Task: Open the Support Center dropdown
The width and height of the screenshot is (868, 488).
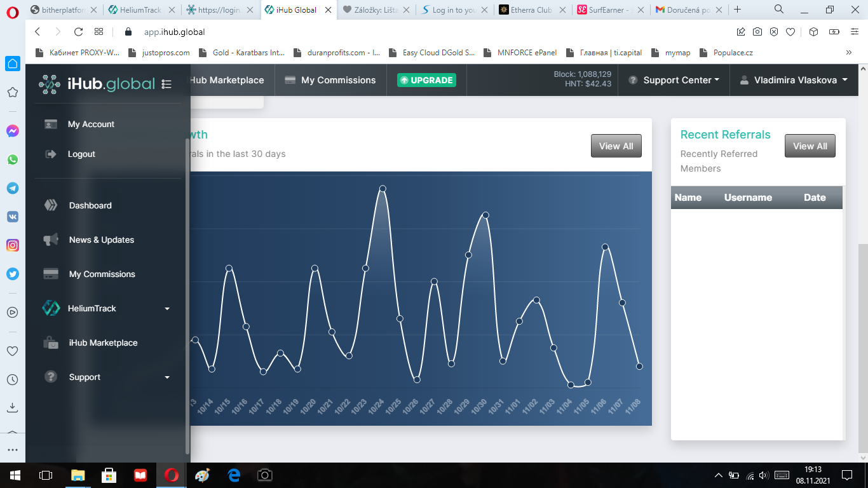Action: [674, 80]
